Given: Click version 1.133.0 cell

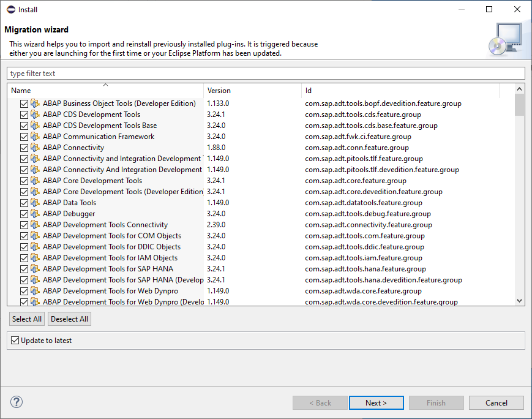Looking at the screenshot, I should [x=218, y=104].
